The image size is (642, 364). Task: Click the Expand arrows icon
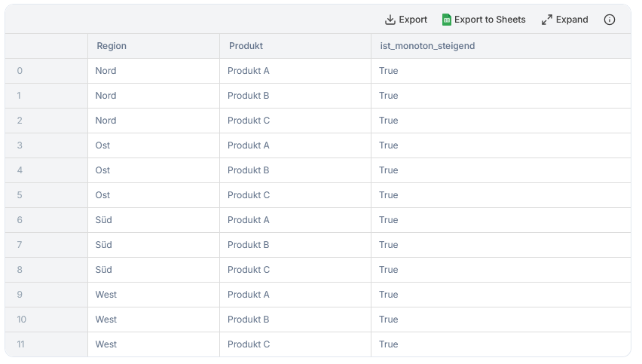coord(546,20)
